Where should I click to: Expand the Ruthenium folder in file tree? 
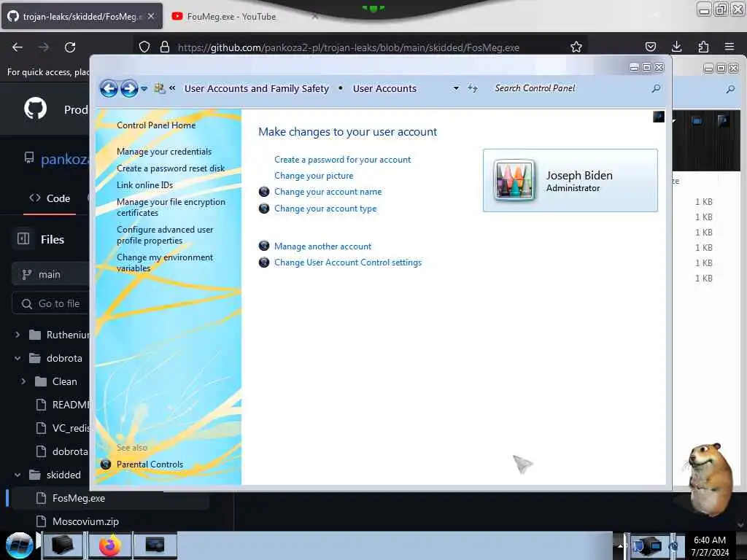(18, 335)
